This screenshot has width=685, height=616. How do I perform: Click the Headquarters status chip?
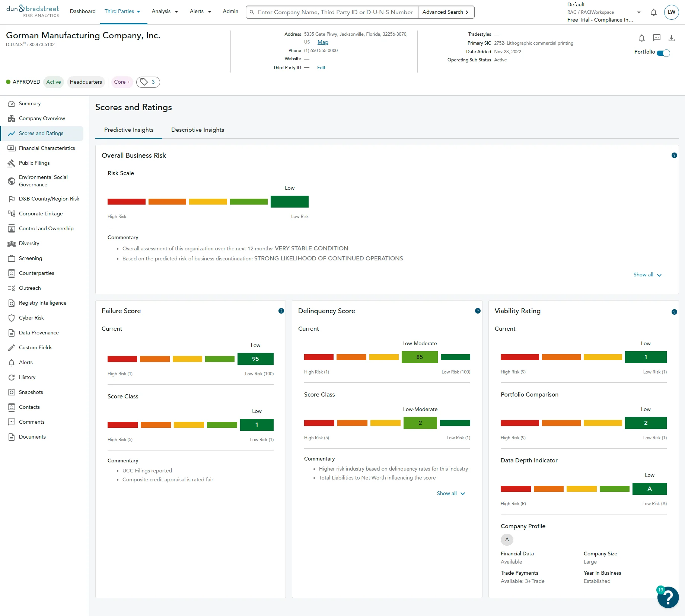[x=86, y=82]
